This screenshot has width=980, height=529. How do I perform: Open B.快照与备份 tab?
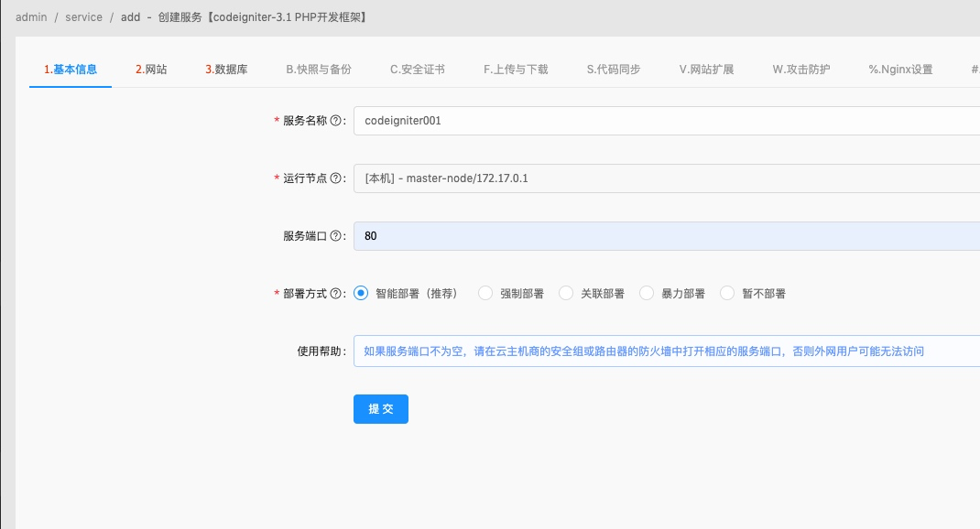pyautogui.click(x=319, y=70)
